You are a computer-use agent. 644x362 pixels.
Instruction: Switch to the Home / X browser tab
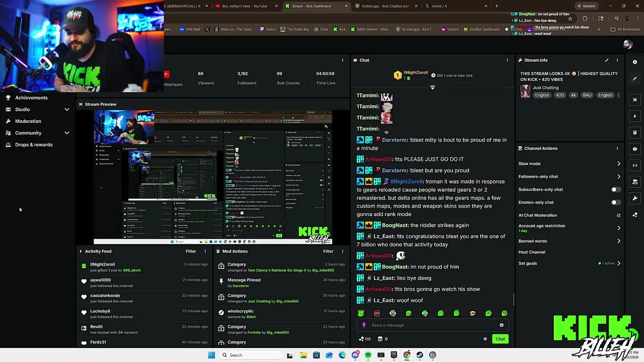point(455,6)
